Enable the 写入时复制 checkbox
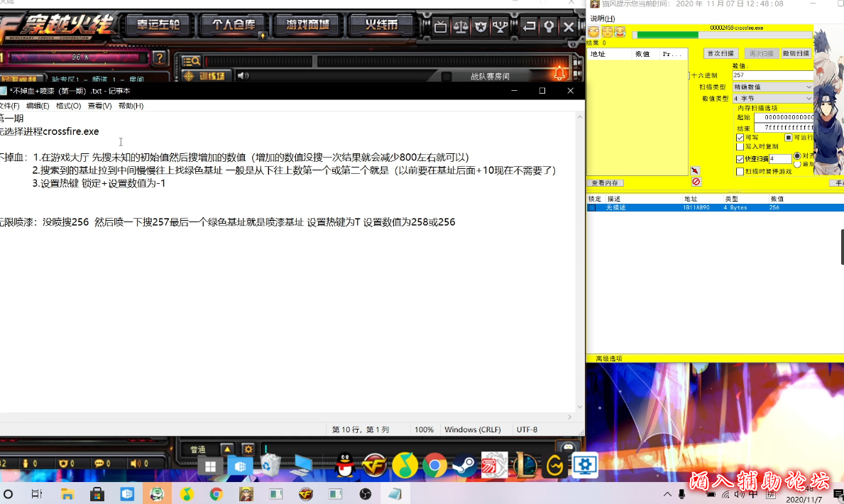The height and width of the screenshot is (504, 844). (x=740, y=147)
